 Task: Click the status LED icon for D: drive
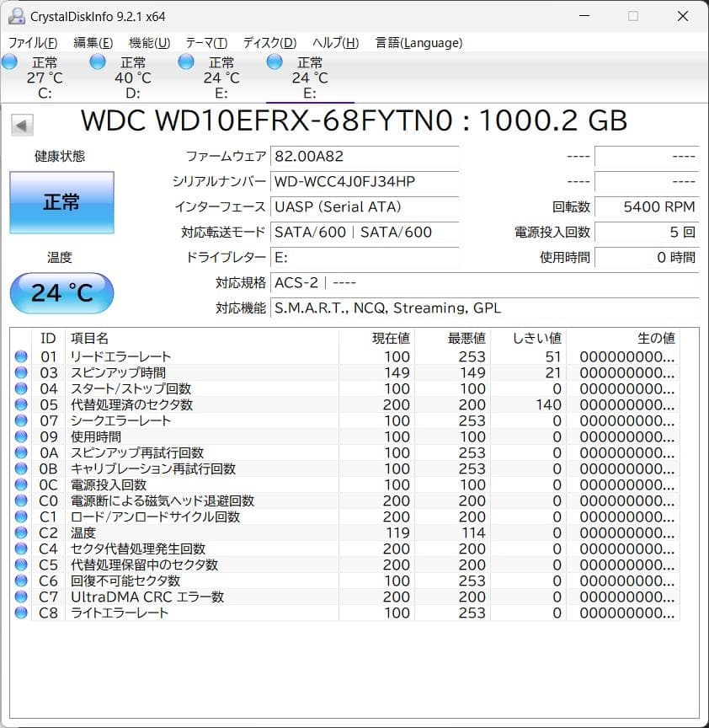click(x=98, y=61)
